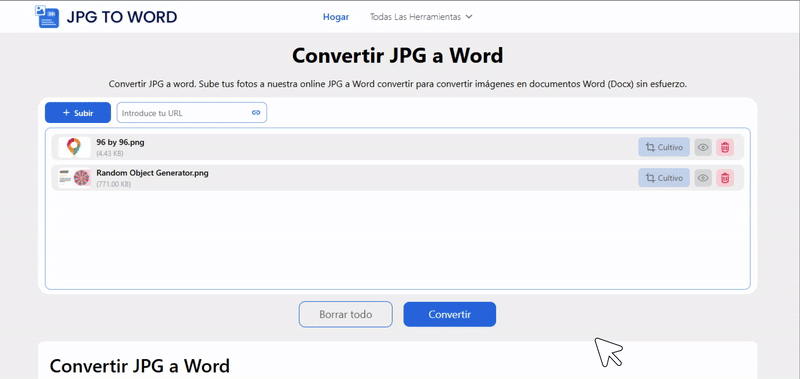Preview 96 by 96.png with eye icon

click(x=703, y=147)
